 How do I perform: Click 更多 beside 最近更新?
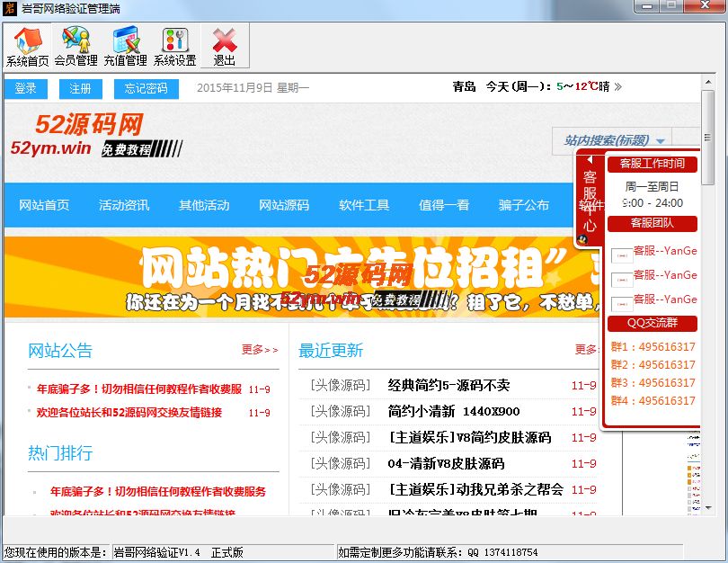click(586, 349)
